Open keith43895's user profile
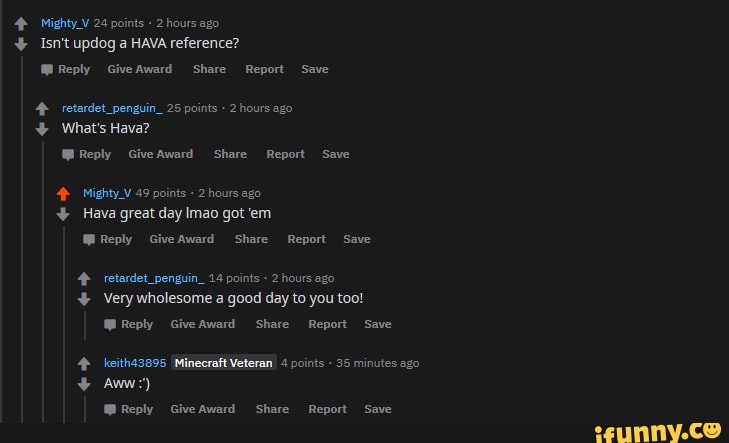The image size is (729, 443). pos(135,363)
